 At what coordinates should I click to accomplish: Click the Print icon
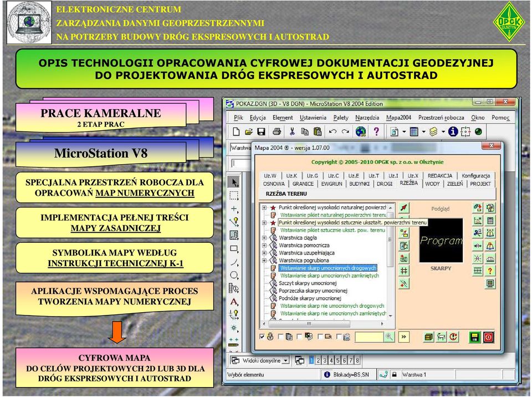pyautogui.click(x=277, y=132)
